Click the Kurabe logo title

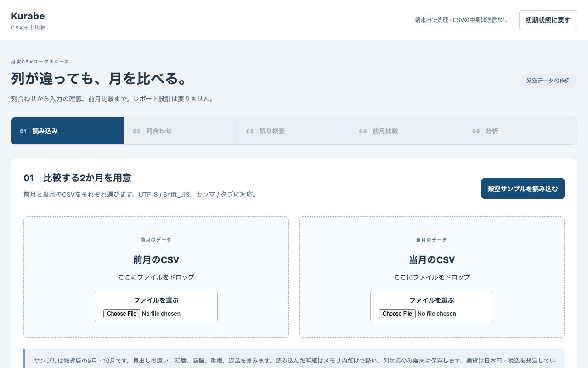pos(28,16)
